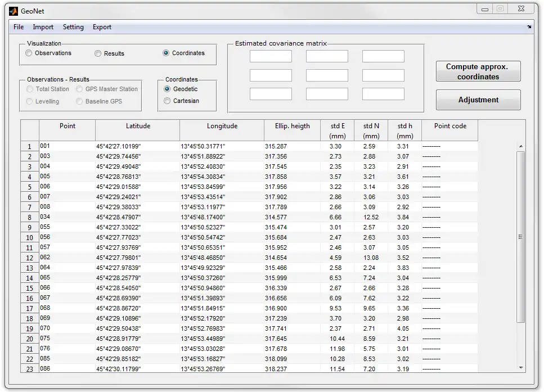Click the Adjustment button
Viewport: 544px width, 392px height.
click(x=478, y=100)
